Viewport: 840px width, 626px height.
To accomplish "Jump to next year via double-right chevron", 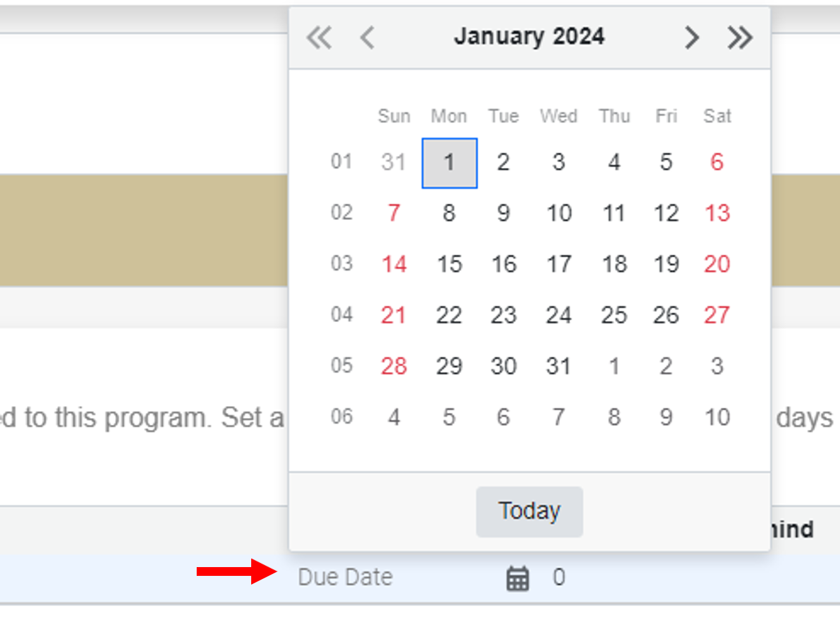I will tap(739, 38).
